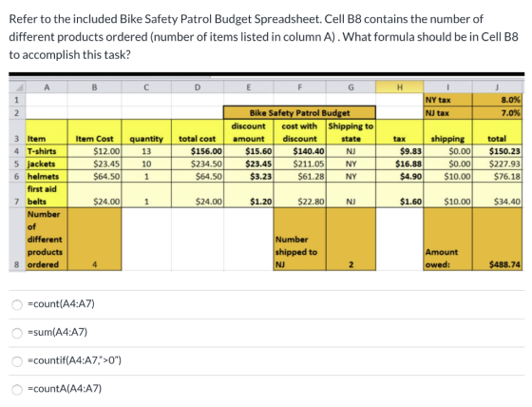This screenshot has height=407, width=532.
Task: Click the $150.23 total cell
Action: coord(497,151)
